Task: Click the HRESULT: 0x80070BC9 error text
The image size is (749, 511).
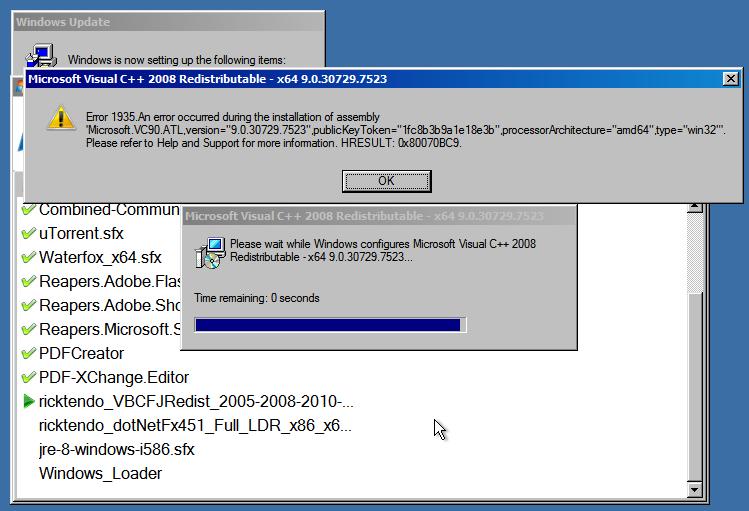Action: 401,143
